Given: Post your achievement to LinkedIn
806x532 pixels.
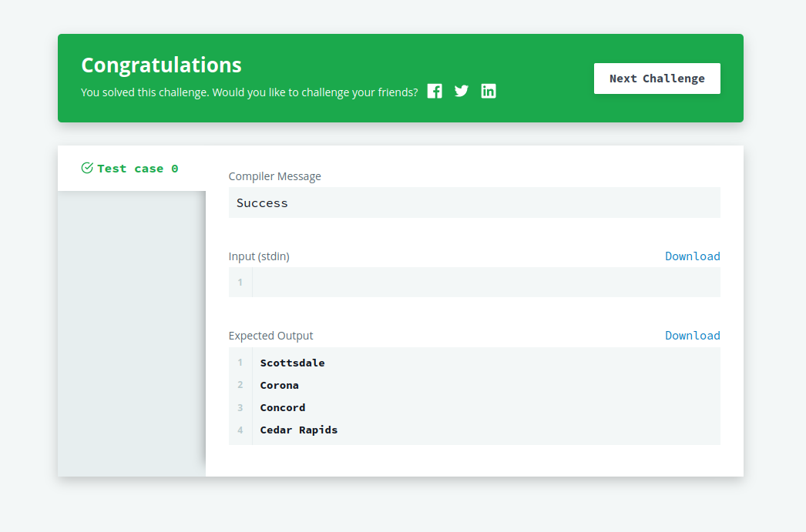Looking at the screenshot, I should pyautogui.click(x=489, y=91).
